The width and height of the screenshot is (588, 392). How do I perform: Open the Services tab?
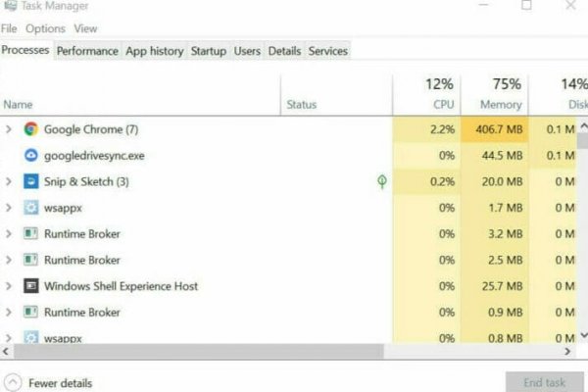point(328,51)
